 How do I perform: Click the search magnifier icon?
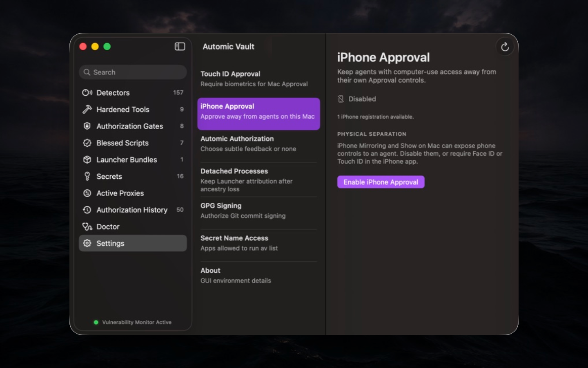87,72
